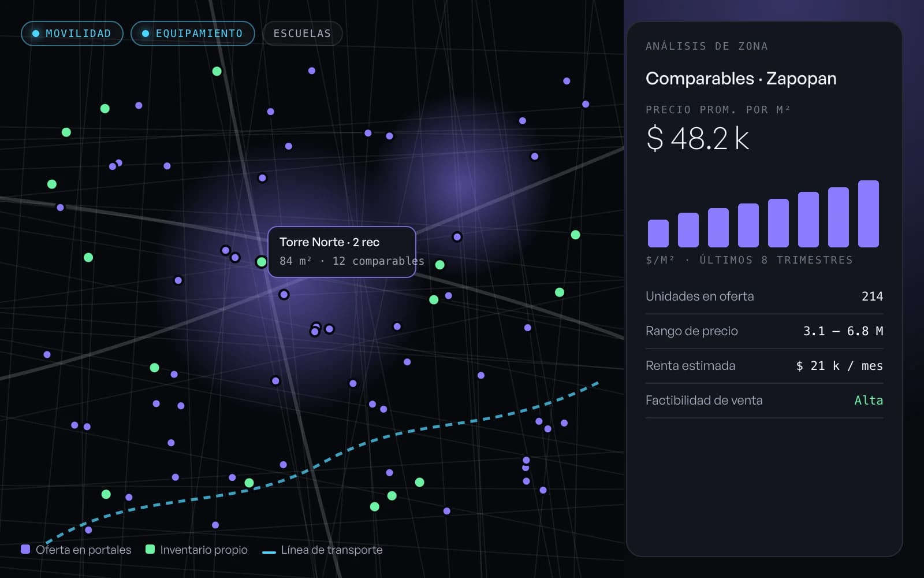Select the green marker beside Torre Norte tooltip

point(262,262)
